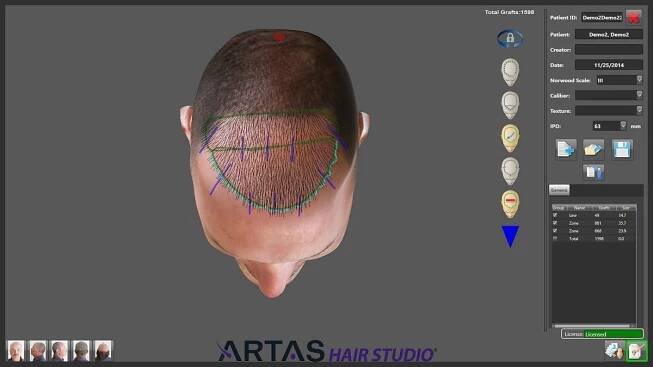
Task: Click the open folder icon
Action: (593, 149)
